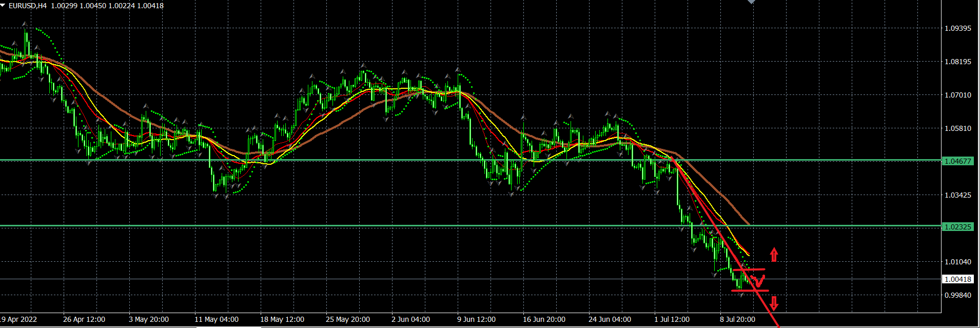Image resolution: width=980 pixels, height=328 pixels.
Task: Click the 1.03425 price axis label
Action: coord(958,195)
